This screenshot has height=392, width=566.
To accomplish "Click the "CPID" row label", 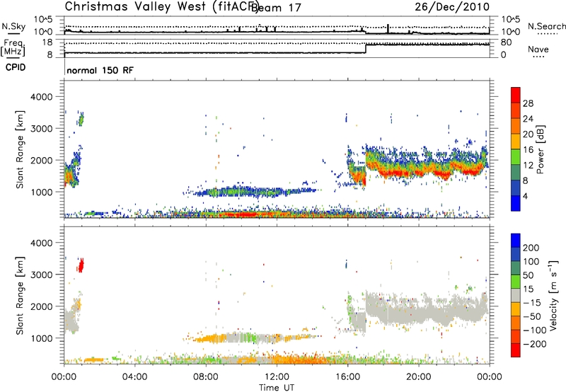I will tap(16, 67).
